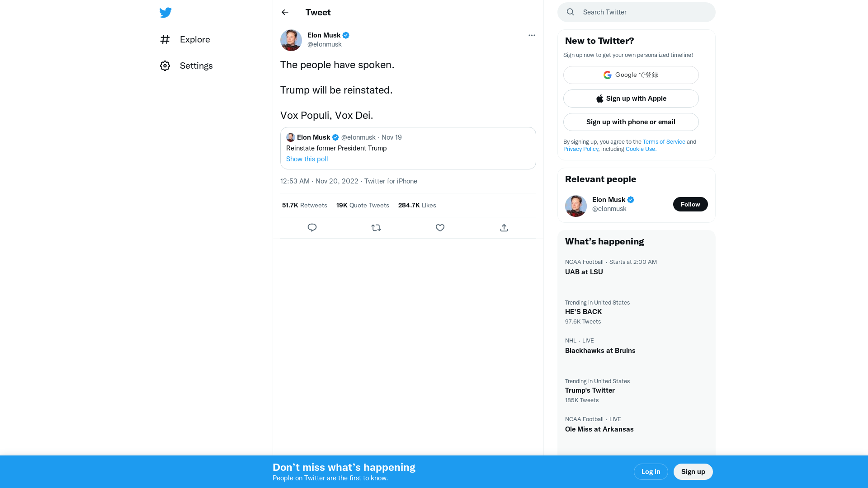Expand the quoted tweet via Show this poll

[x=307, y=159]
